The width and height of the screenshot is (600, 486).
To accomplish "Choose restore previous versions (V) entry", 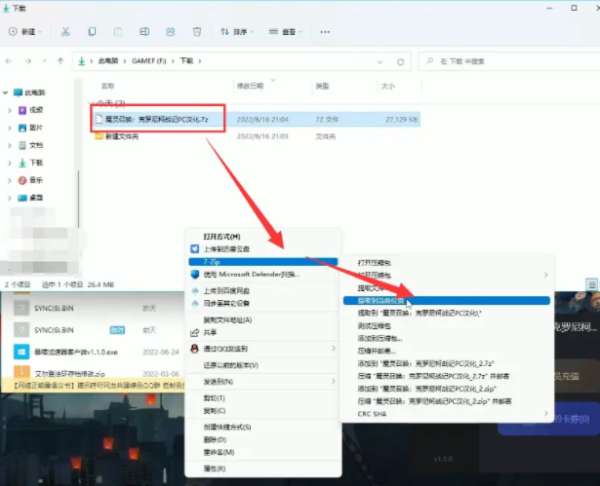I will click(231, 365).
